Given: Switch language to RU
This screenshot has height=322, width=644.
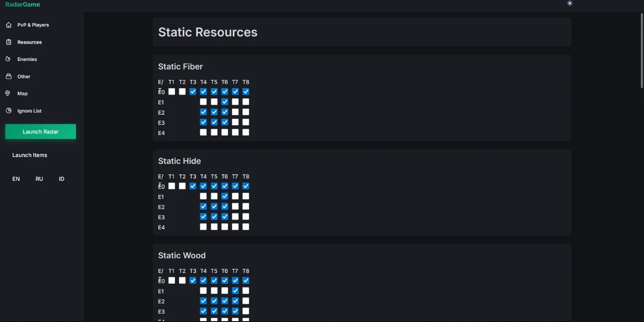Looking at the screenshot, I should [39, 179].
